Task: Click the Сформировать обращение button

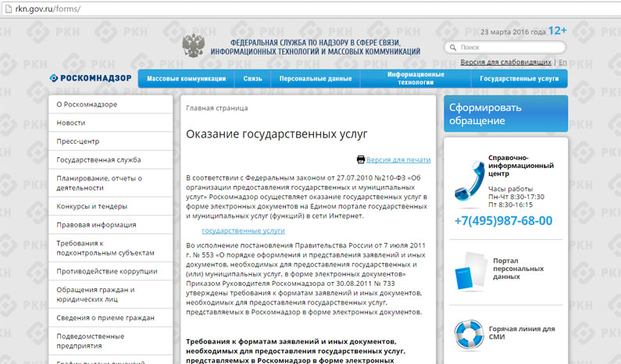Action: point(505,114)
